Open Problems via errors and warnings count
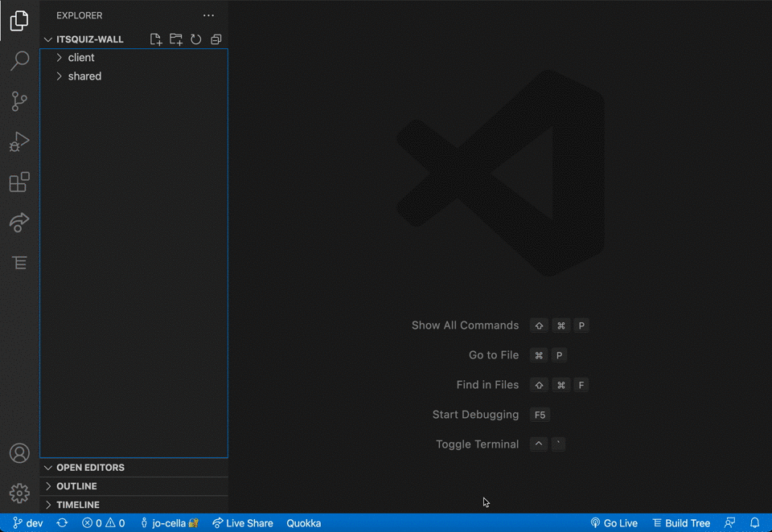 (104, 523)
